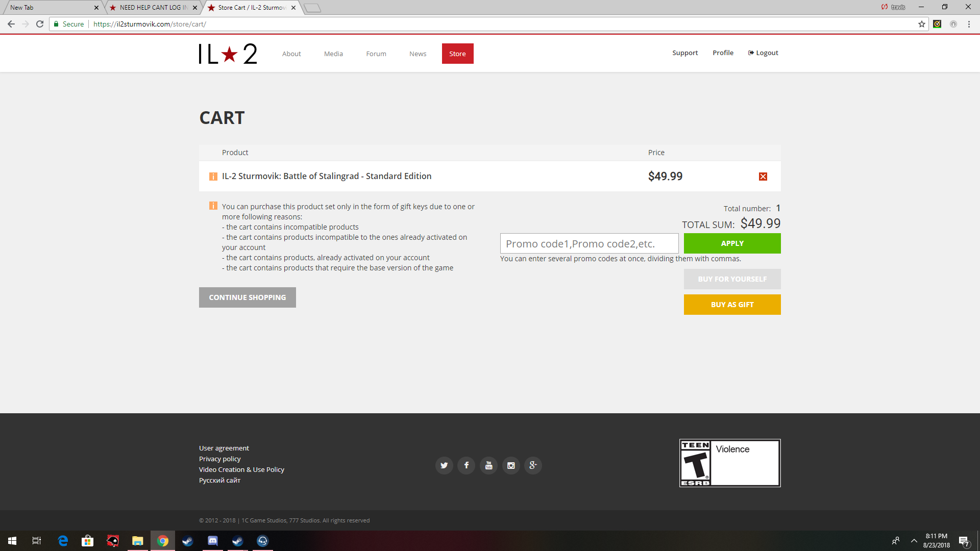Open Chrome's three-dot menu
980x551 pixels.
pos(969,24)
